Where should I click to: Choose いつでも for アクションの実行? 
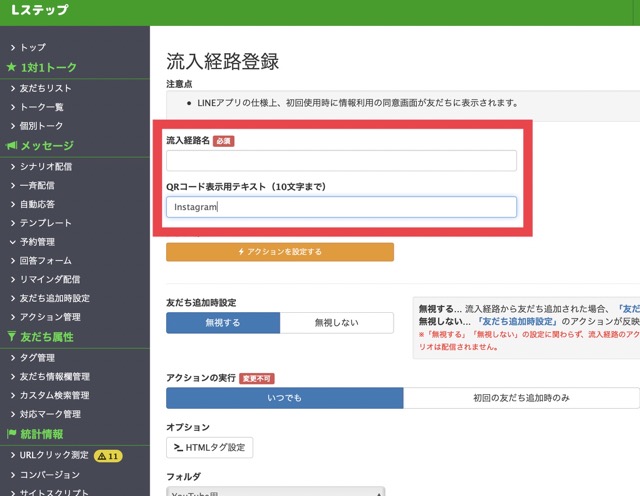point(284,398)
